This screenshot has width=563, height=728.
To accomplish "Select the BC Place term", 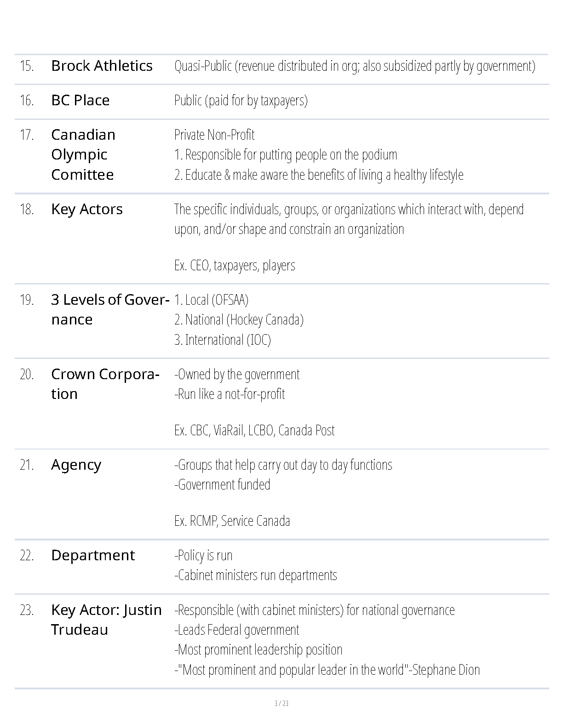I will 80,100.
